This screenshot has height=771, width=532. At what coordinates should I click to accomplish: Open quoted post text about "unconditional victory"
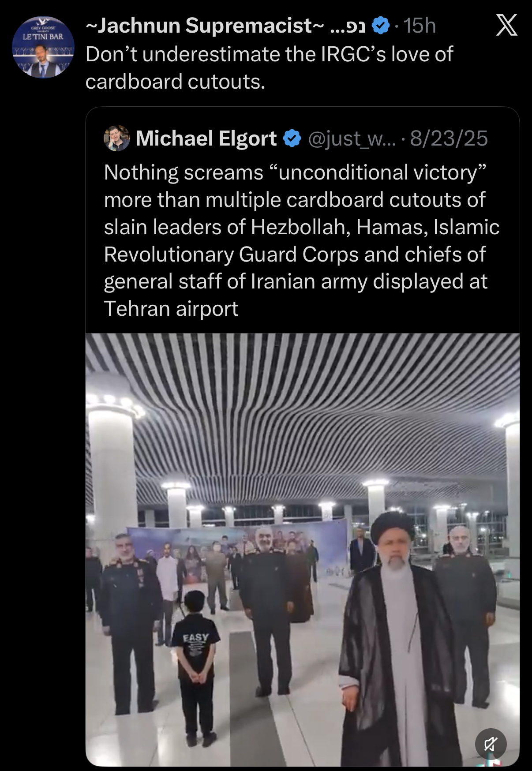[x=302, y=240]
